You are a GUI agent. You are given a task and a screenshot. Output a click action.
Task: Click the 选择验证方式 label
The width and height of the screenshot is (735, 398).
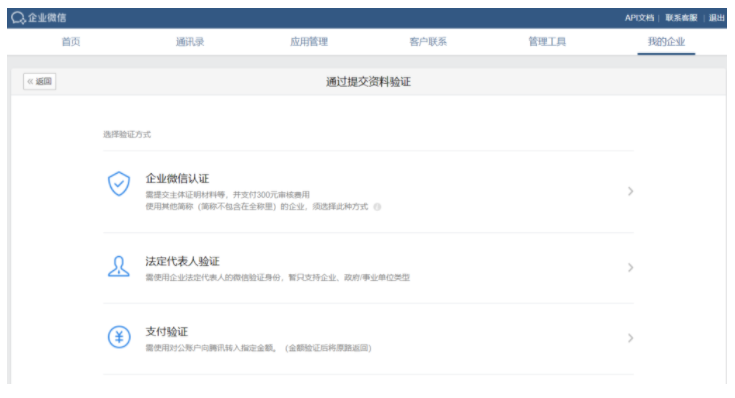pos(127,135)
